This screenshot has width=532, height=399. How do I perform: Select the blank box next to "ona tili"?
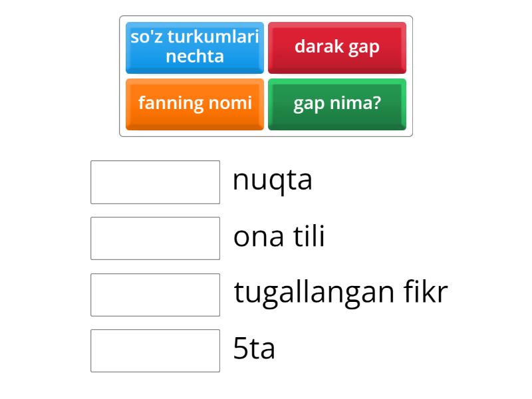(154, 238)
